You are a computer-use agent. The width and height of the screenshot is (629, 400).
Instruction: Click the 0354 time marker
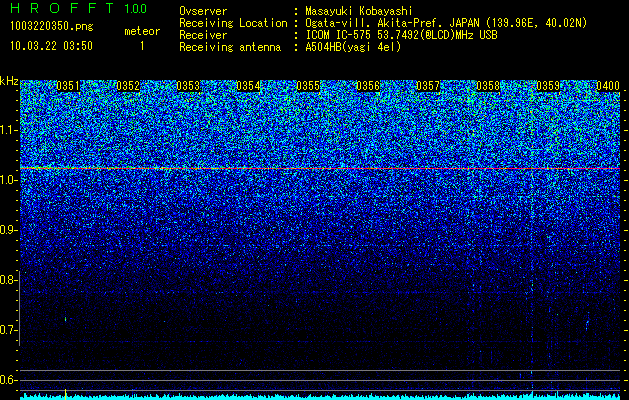point(248,86)
